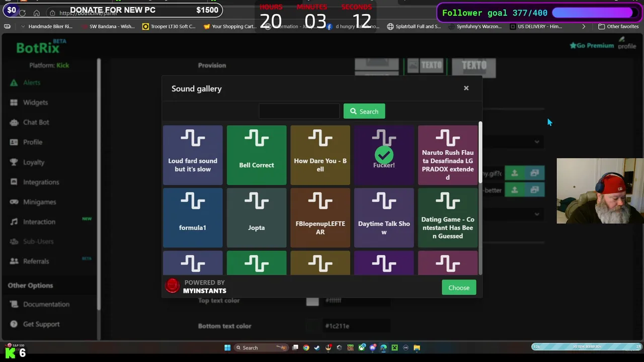Close the Sound gallery dialog
Image resolution: width=644 pixels, height=362 pixels.
click(466, 88)
